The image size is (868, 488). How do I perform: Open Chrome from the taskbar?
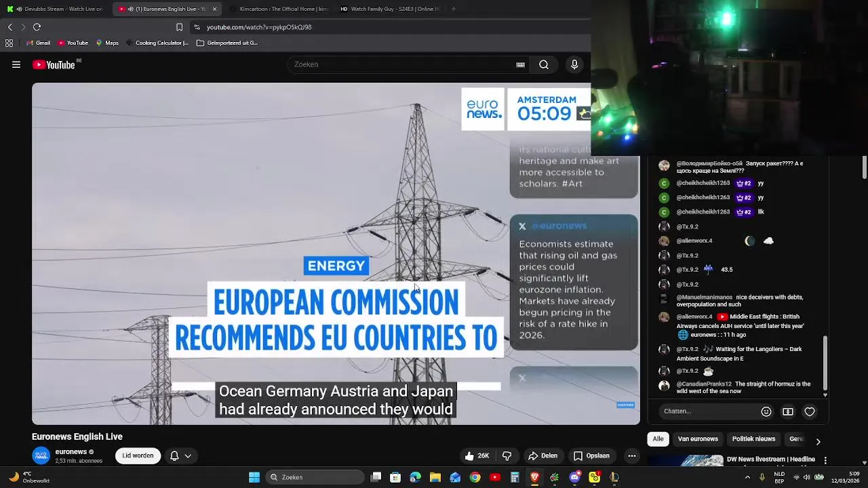coord(475,477)
